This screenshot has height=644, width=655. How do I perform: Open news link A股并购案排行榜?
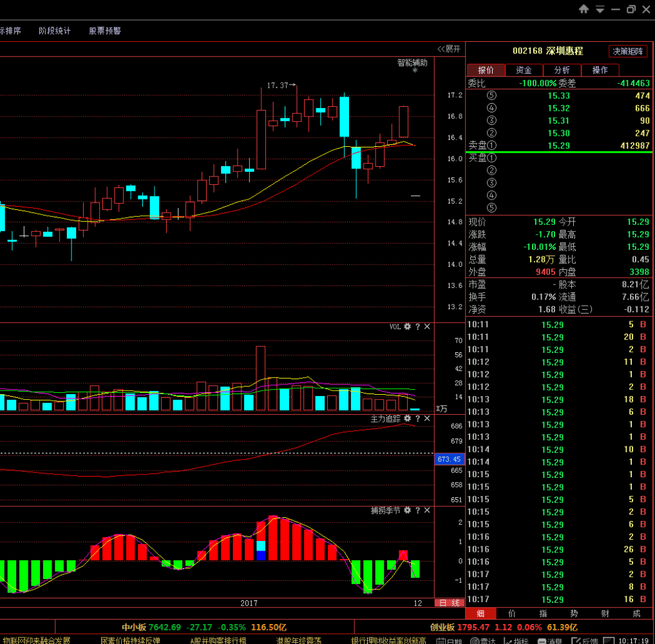[218, 640]
